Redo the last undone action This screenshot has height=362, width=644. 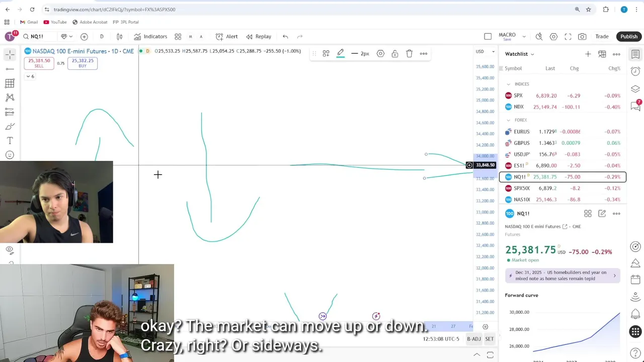(x=300, y=37)
